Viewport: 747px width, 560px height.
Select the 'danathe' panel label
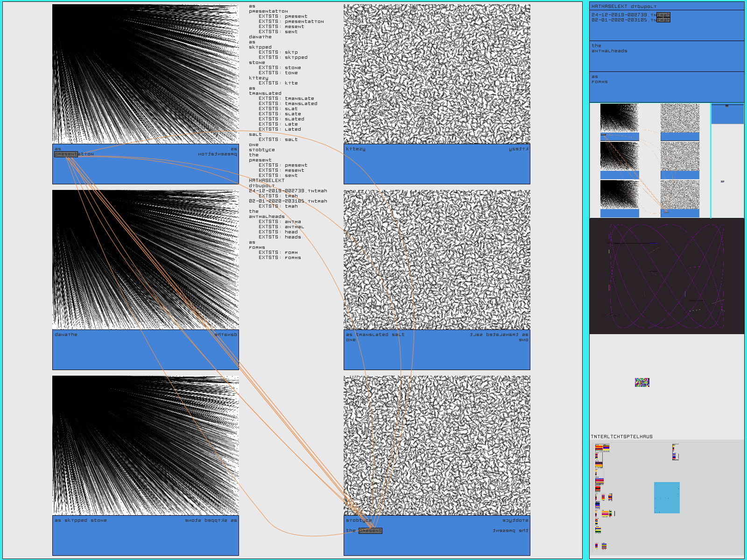66,335
